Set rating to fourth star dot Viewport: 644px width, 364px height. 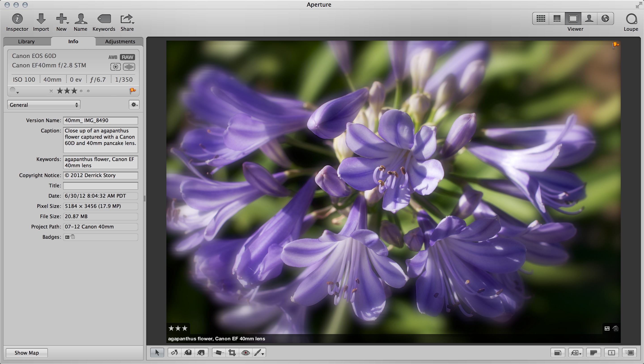coord(81,91)
